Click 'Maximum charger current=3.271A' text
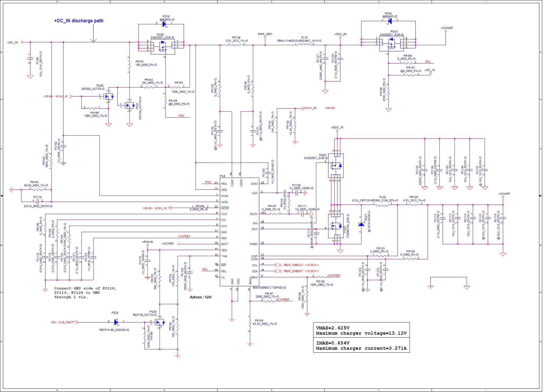This screenshot has width=546, height=392. [361, 348]
